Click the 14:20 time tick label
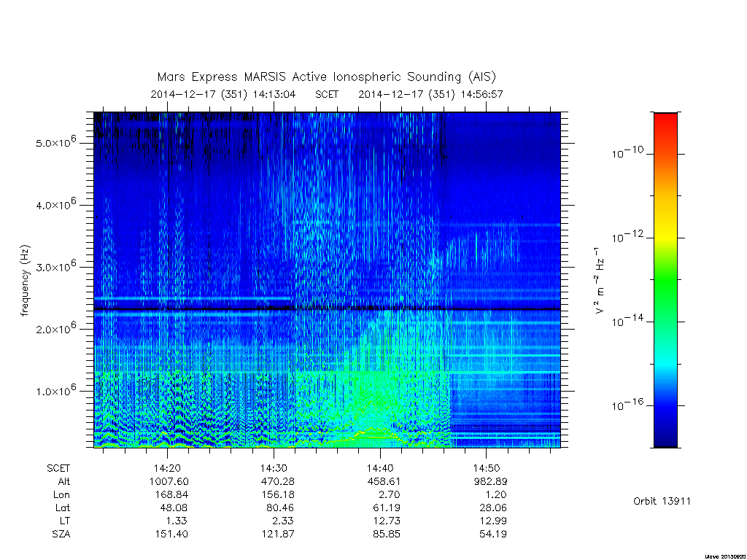Viewport: 747px width, 560px height. coord(167,468)
